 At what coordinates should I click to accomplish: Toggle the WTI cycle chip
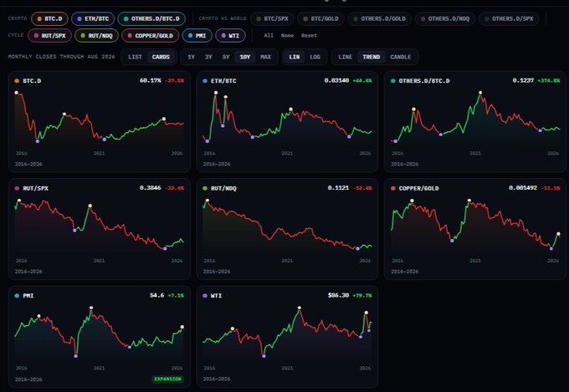click(230, 36)
